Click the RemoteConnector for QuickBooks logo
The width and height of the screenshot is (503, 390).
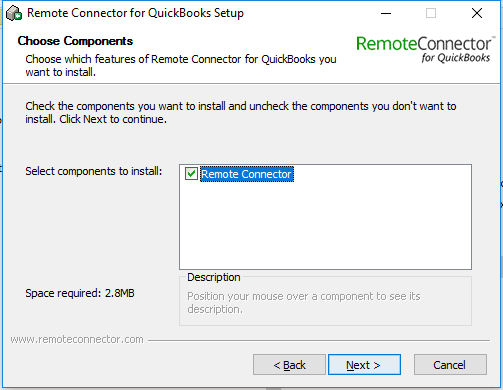coord(424,49)
